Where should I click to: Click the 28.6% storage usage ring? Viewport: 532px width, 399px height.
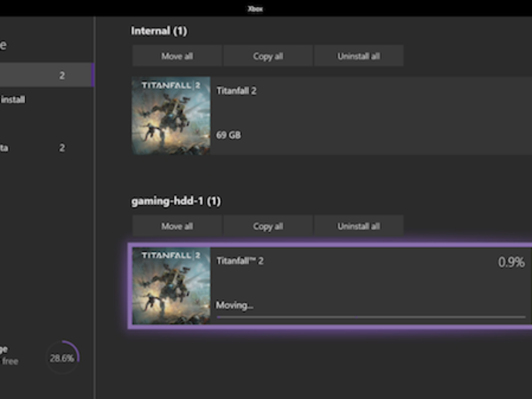[x=62, y=358]
